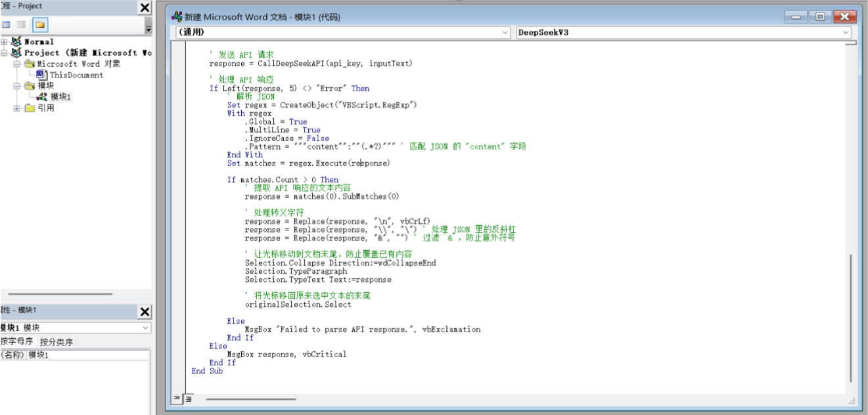
Task: Click the 引用 folder icon
Action: 29,108
